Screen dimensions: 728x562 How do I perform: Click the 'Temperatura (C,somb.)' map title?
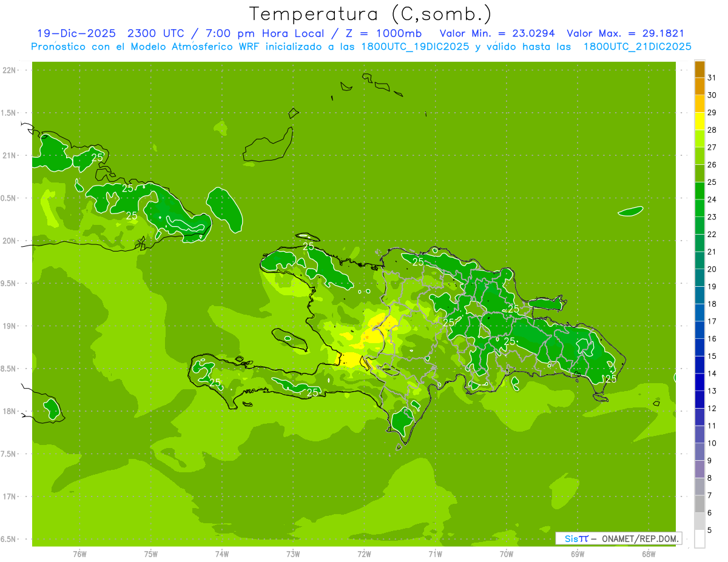(x=370, y=14)
